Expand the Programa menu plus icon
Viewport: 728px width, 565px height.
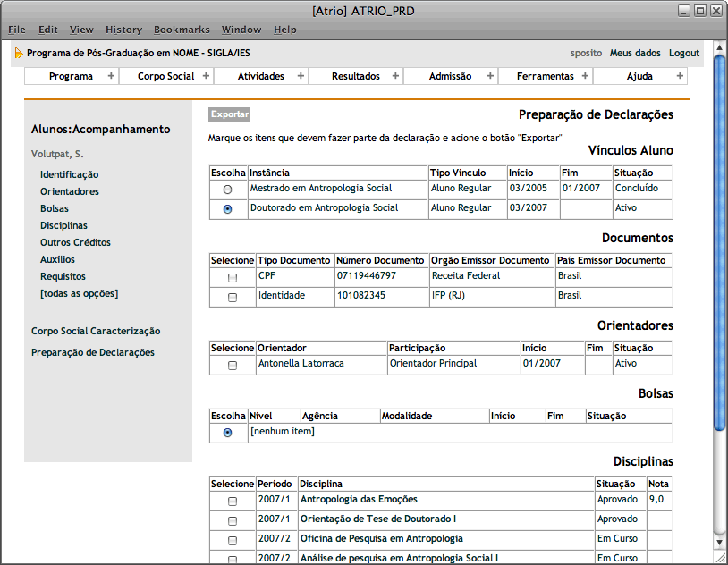click(x=111, y=76)
